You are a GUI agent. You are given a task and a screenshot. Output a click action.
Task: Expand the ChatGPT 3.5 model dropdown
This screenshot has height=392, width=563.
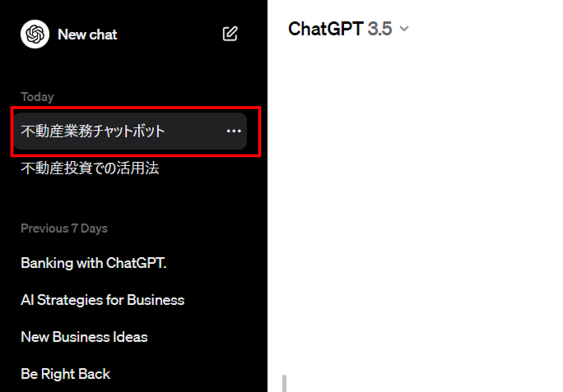click(x=348, y=29)
